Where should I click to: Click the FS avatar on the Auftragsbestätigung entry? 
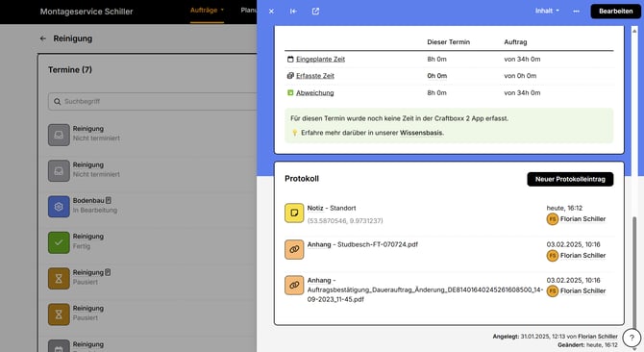click(553, 290)
